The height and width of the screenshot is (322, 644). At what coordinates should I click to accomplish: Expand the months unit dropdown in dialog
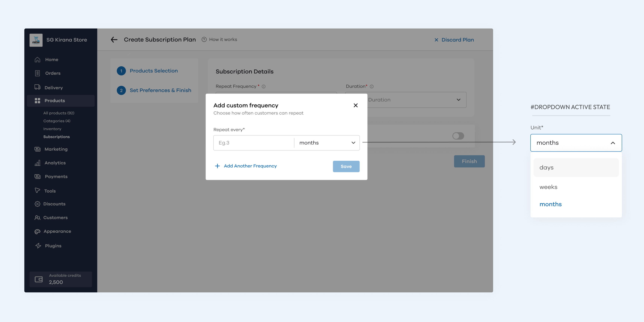click(327, 143)
